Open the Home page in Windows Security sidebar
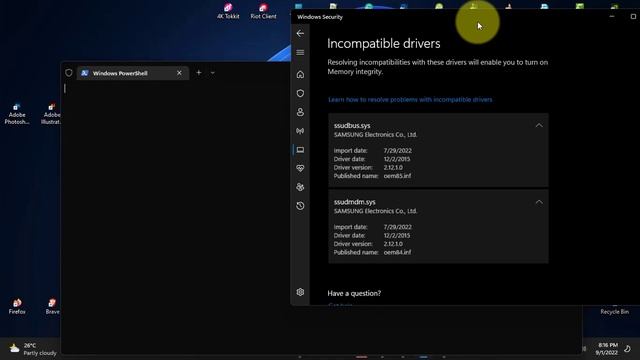640x360 pixels. click(x=300, y=75)
